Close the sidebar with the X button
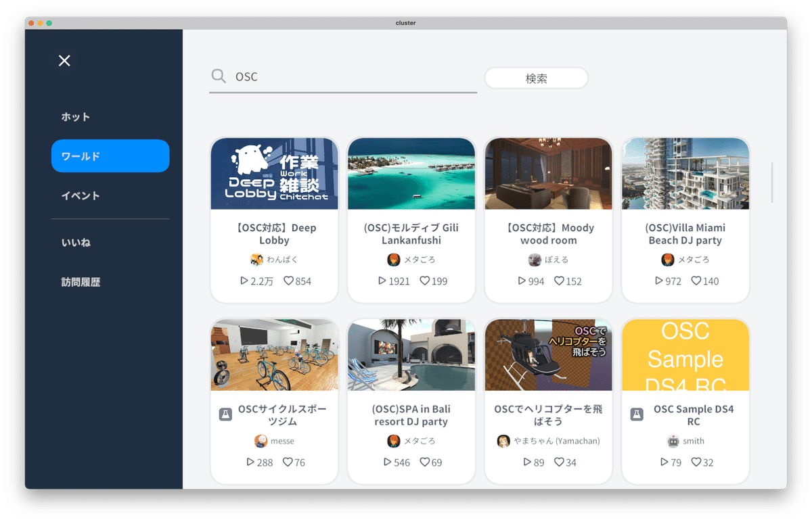This screenshot has width=812, height=522. [64, 60]
